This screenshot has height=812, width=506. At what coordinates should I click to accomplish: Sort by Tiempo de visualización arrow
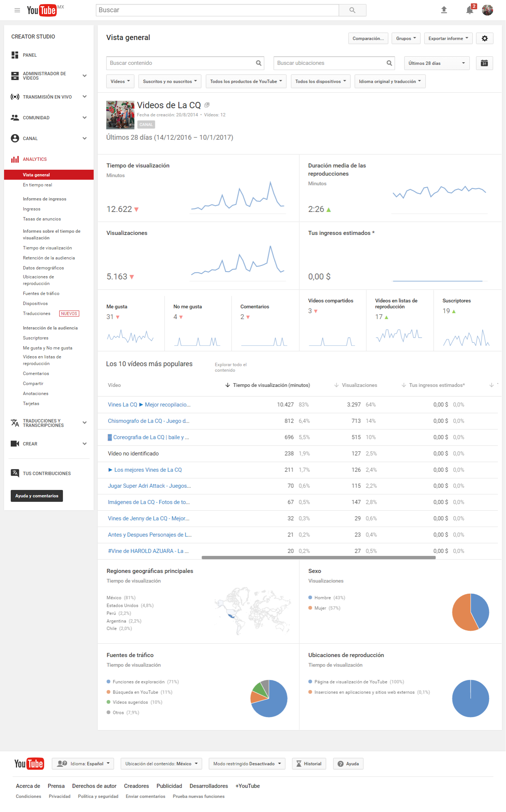coord(227,385)
